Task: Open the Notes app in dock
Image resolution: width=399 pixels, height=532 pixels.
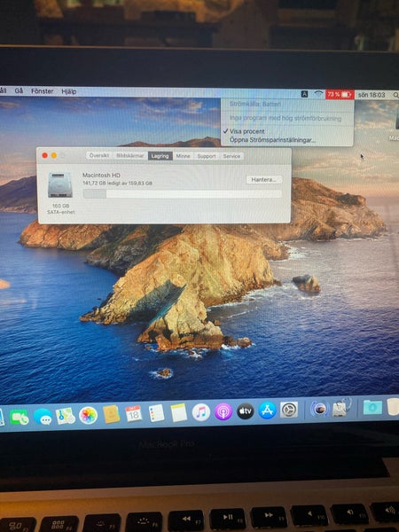Action: coord(179,413)
